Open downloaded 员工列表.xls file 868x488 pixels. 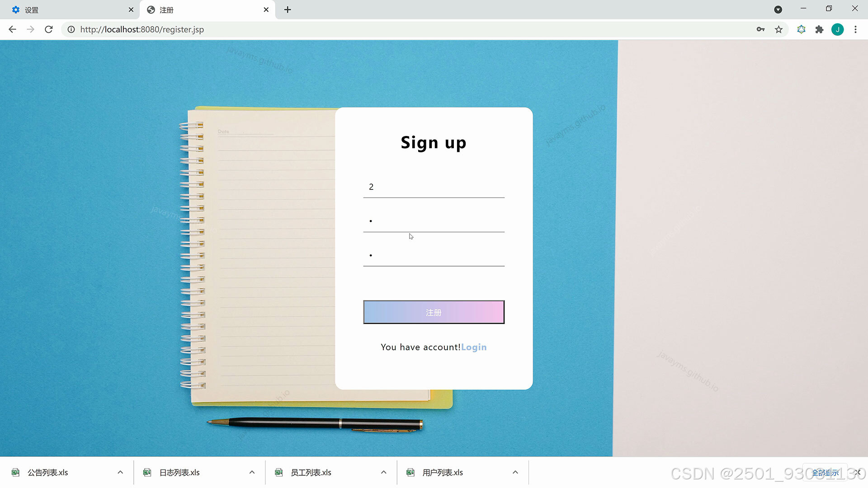tap(311, 472)
